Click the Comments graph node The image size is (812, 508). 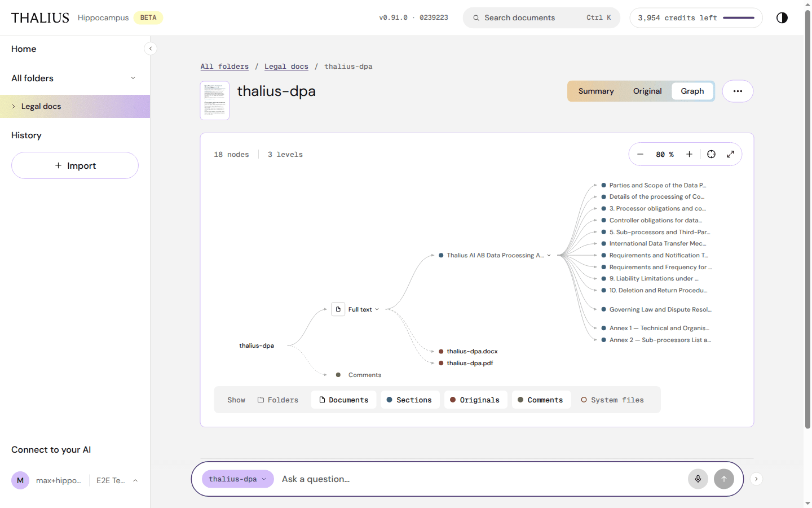tap(359, 375)
